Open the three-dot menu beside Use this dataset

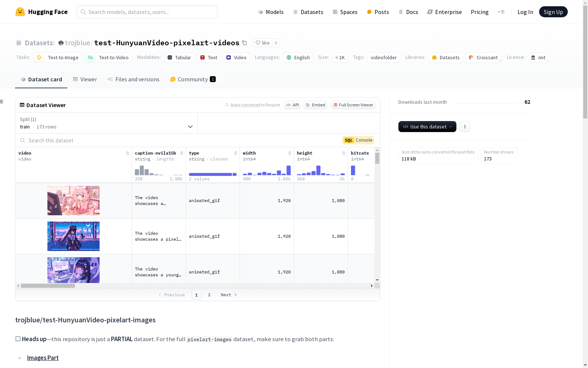pos(465,127)
